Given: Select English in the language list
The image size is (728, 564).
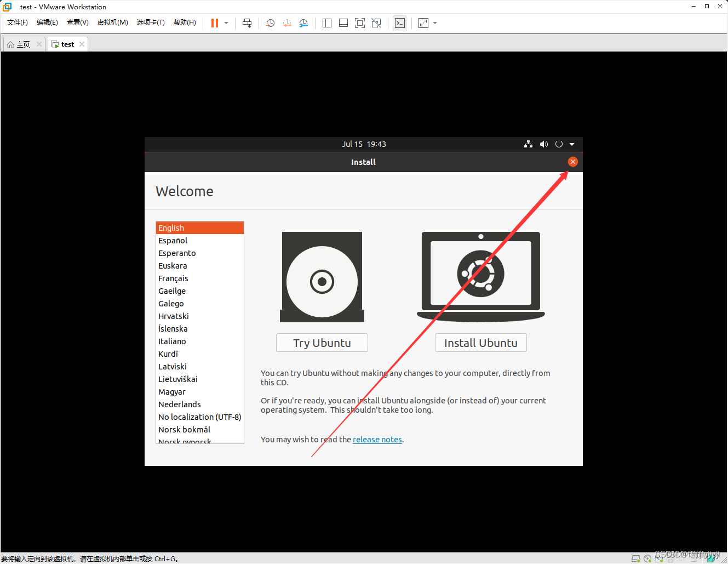Looking at the screenshot, I should [x=200, y=228].
